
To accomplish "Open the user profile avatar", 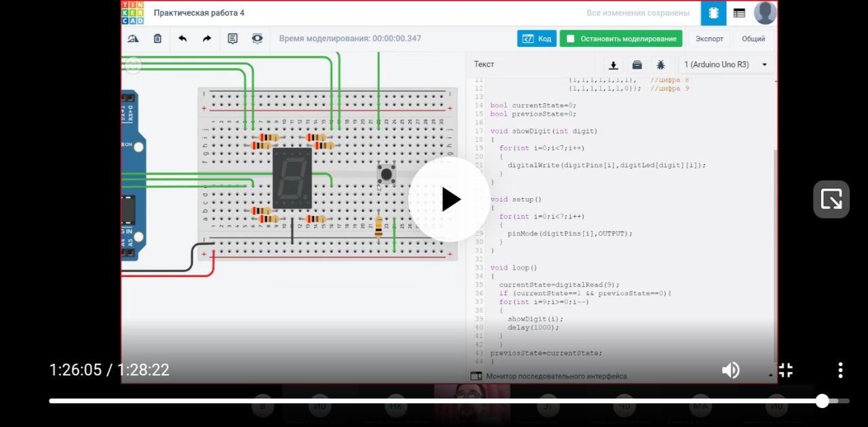I will coord(765,13).
